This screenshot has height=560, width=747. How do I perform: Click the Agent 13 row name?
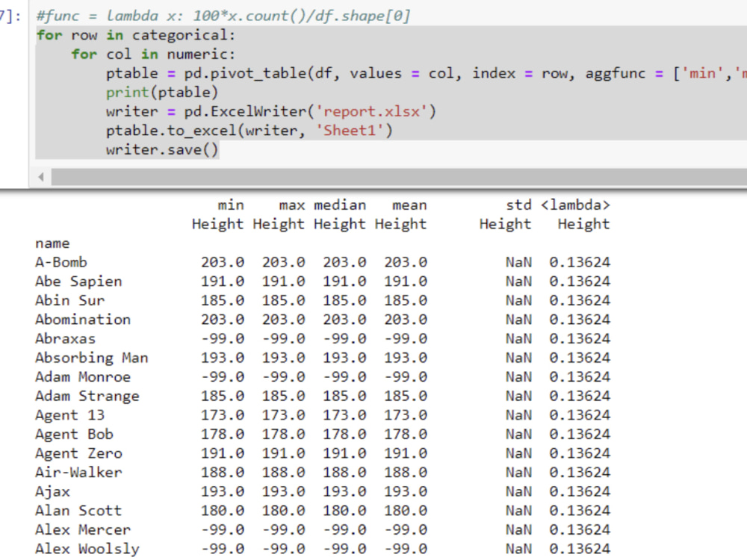coord(69,415)
